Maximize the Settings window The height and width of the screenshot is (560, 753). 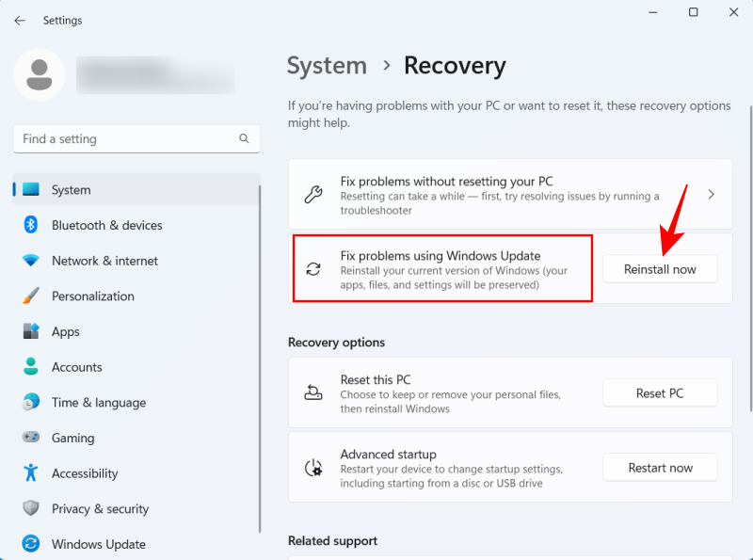[694, 12]
